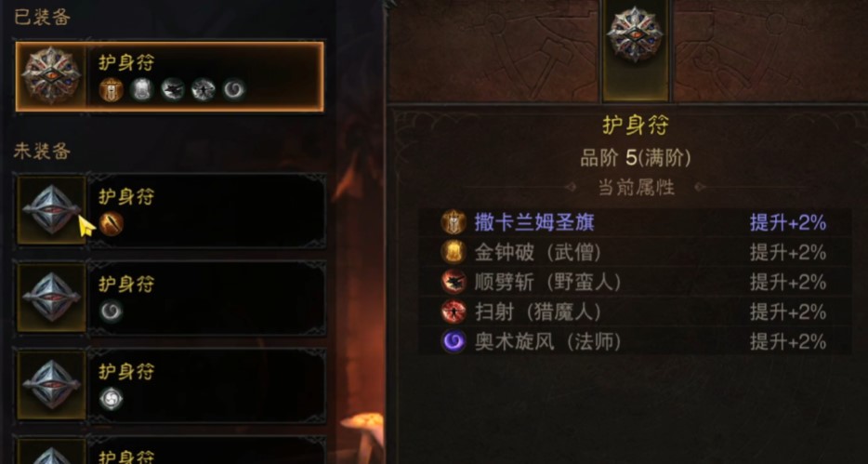Click the large charm image in detail panel
This screenshot has width=868, height=464.
pyautogui.click(x=635, y=34)
